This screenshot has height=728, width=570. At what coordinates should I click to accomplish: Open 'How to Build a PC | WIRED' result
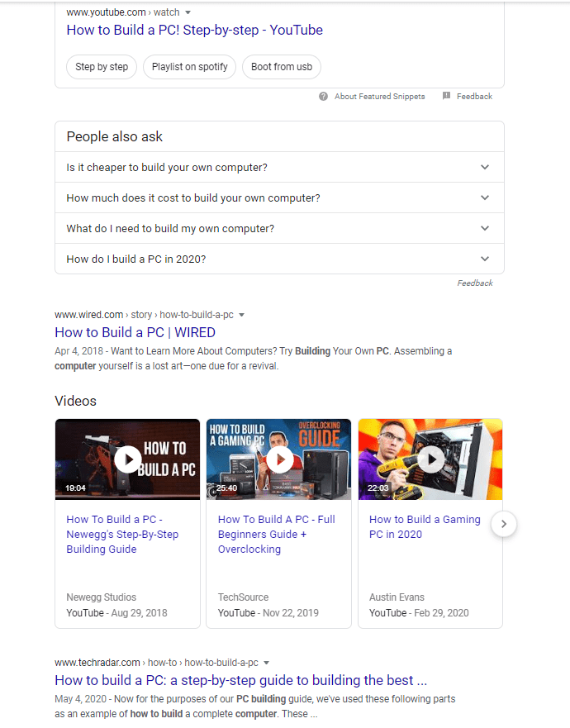pyautogui.click(x=135, y=332)
